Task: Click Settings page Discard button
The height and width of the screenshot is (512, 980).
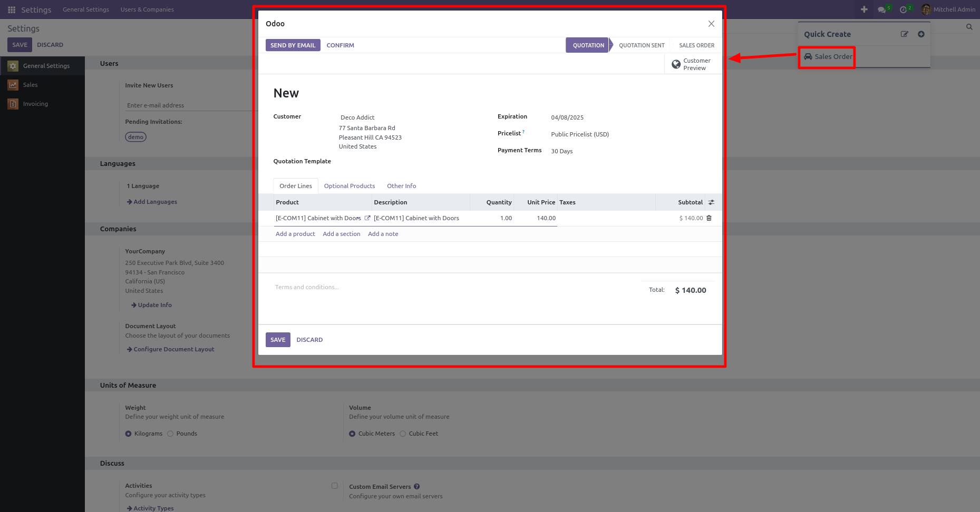Action: pos(50,45)
